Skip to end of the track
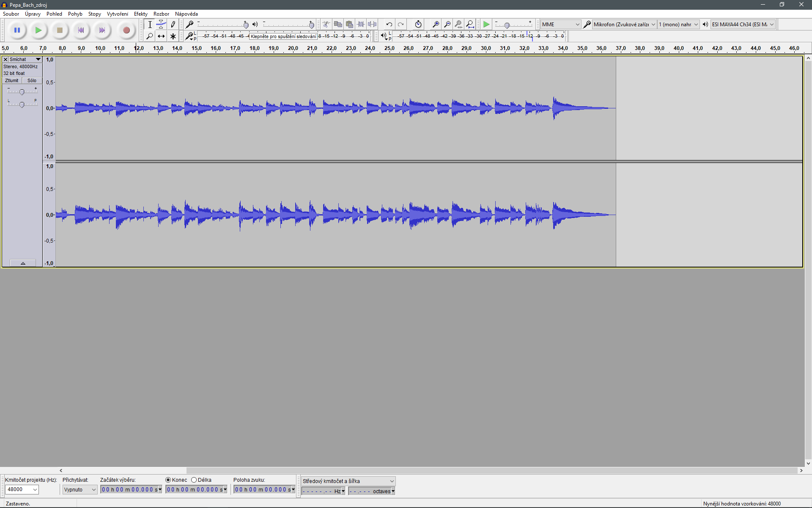812x508 pixels. click(102, 30)
